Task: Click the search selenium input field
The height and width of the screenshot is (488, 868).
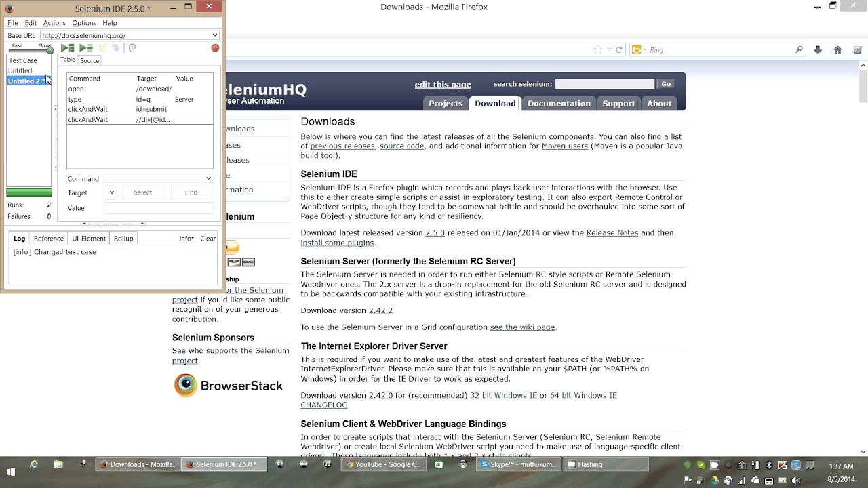Action: coord(604,84)
